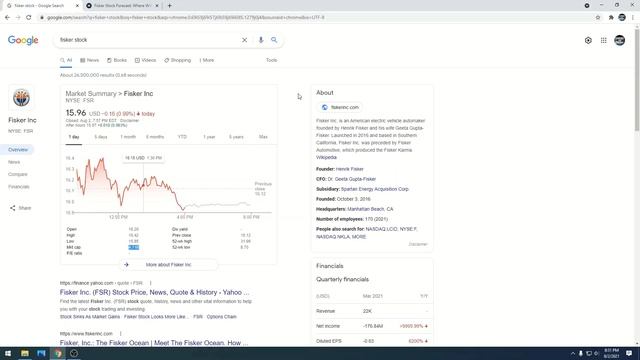Click the Disclaimer link in About panel

[418, 244]
